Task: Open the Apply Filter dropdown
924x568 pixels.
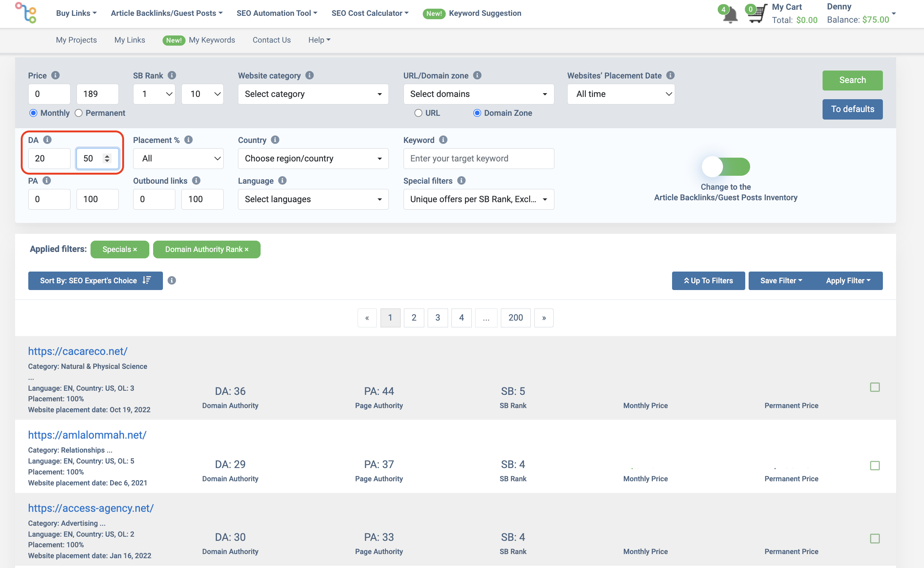Action: tap(849, 281)
